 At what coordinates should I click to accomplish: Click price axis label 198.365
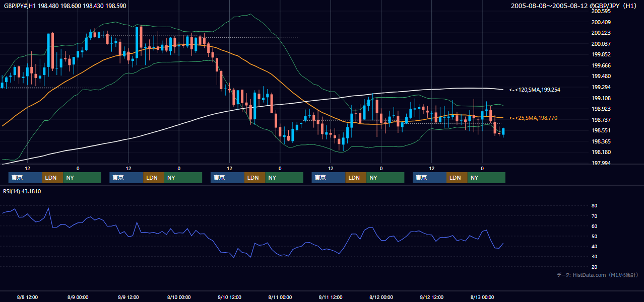tap(601, 141)
